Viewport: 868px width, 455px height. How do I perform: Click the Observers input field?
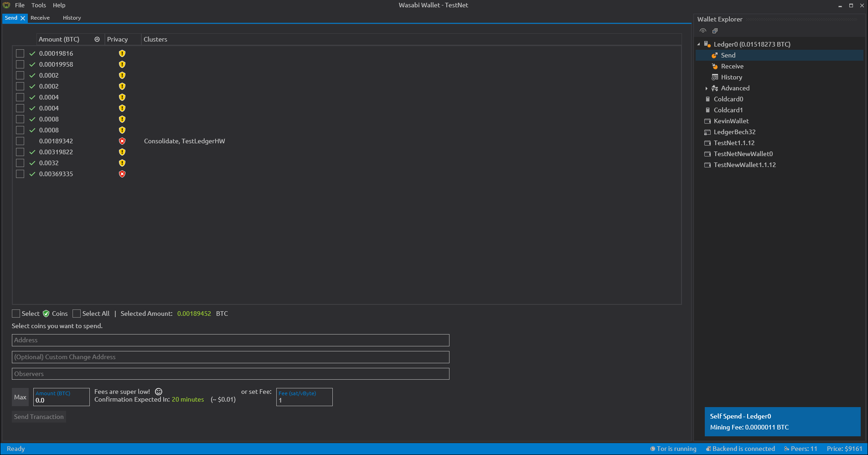coord(230,374)
